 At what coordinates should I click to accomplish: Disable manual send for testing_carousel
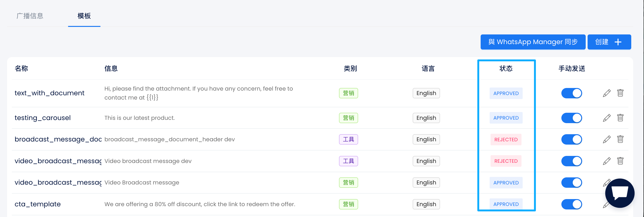[572, 118]
